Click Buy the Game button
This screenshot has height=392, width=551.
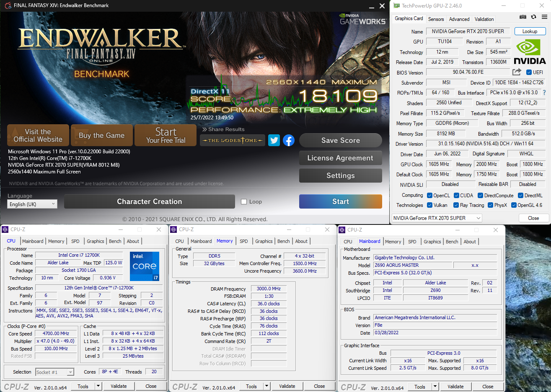click(x=102, y=135)
